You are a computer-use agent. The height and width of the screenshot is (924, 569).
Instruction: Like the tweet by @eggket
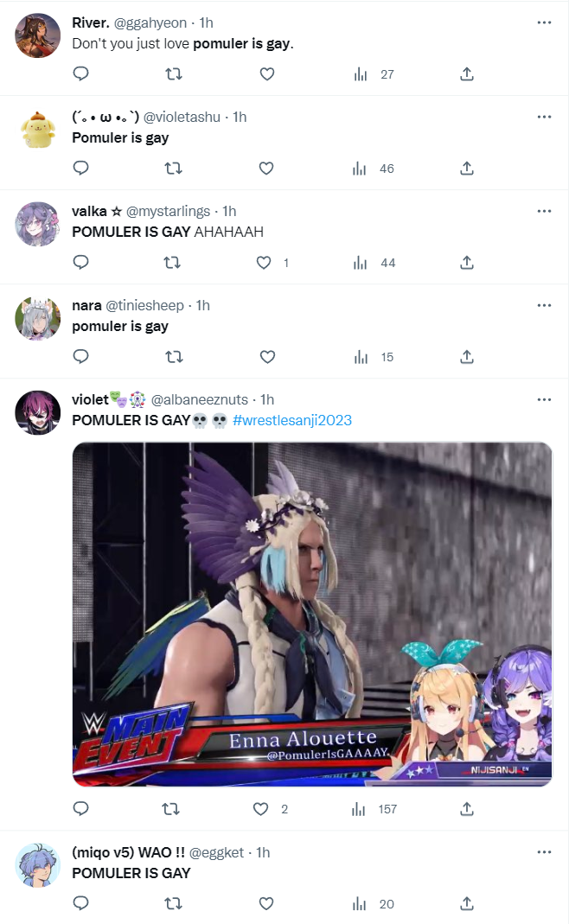pyautogui.click(x=266, y=903)
